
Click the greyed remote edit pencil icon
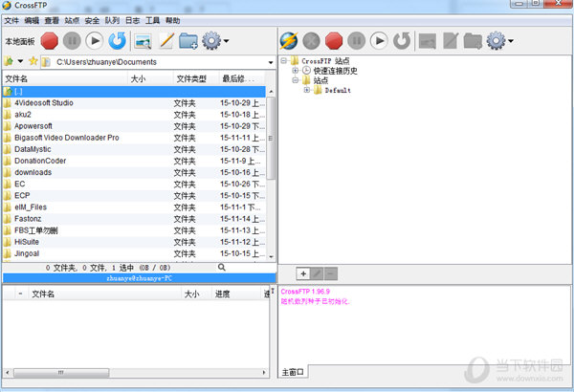pos(451,40)
